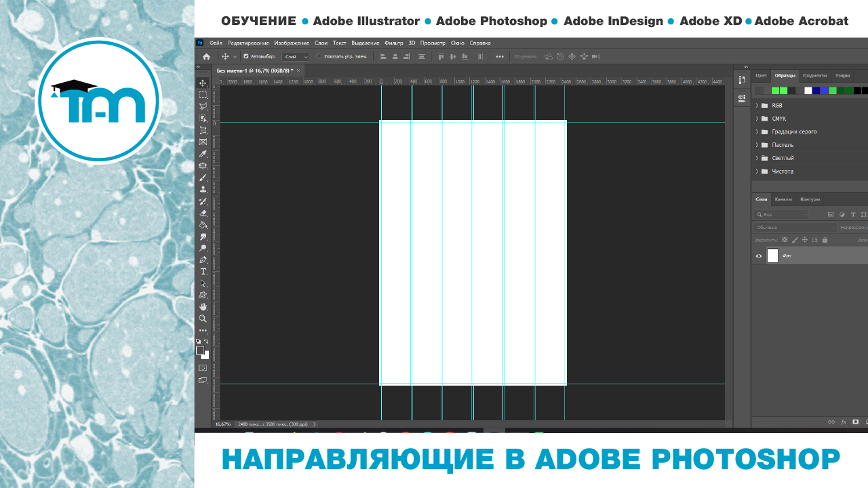Enable the Показать упр. элем. checkbox

[319, 57]
